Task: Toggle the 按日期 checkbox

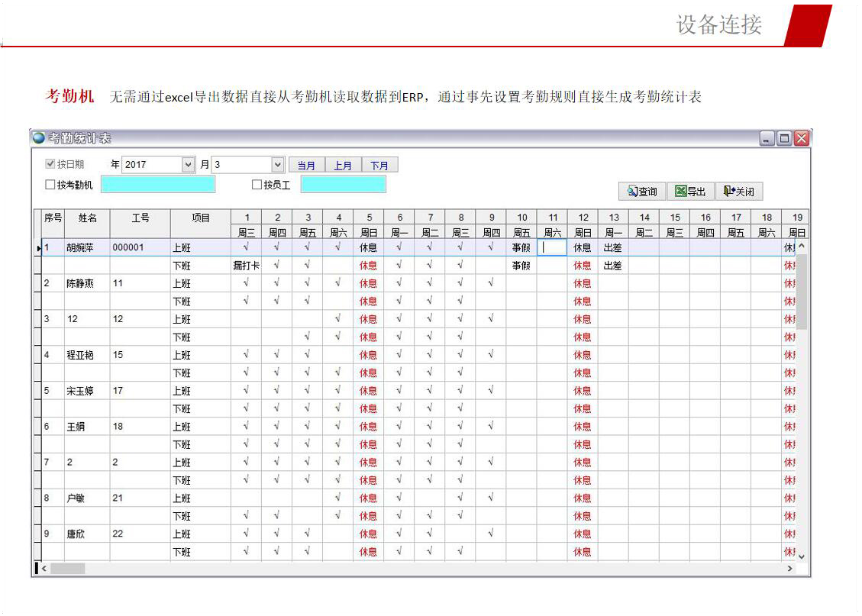Action: pyautogui.click(x=51, y=164)
